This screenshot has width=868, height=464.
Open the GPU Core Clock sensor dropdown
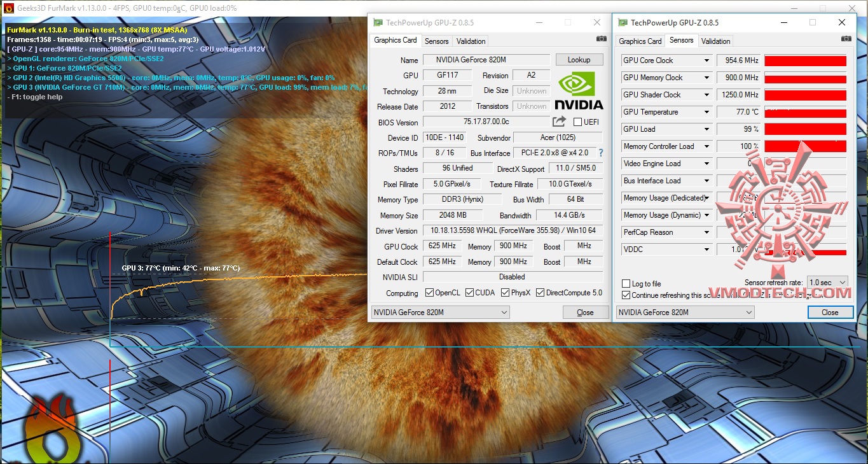(x=706, y=60)
